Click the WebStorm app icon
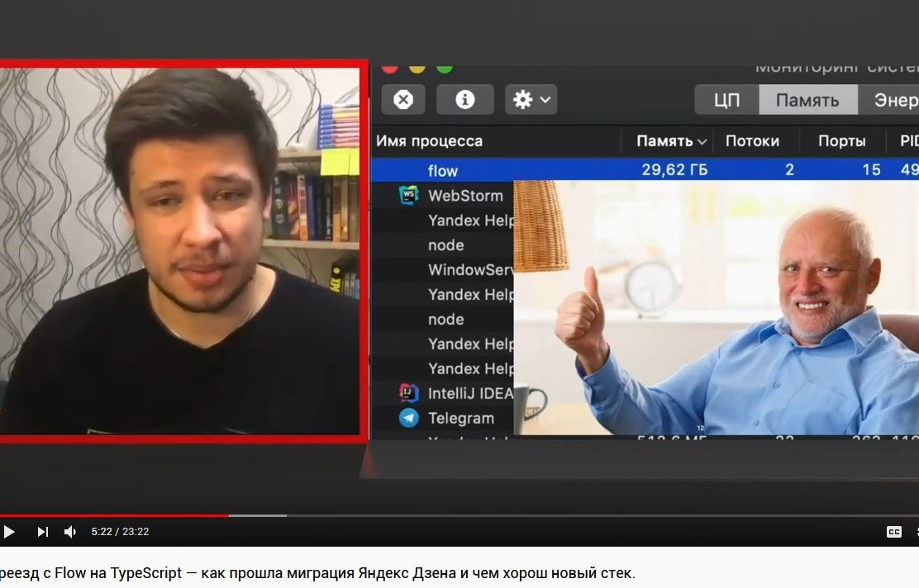This screenshot has width=919, height=588. (x=408, y=195)
